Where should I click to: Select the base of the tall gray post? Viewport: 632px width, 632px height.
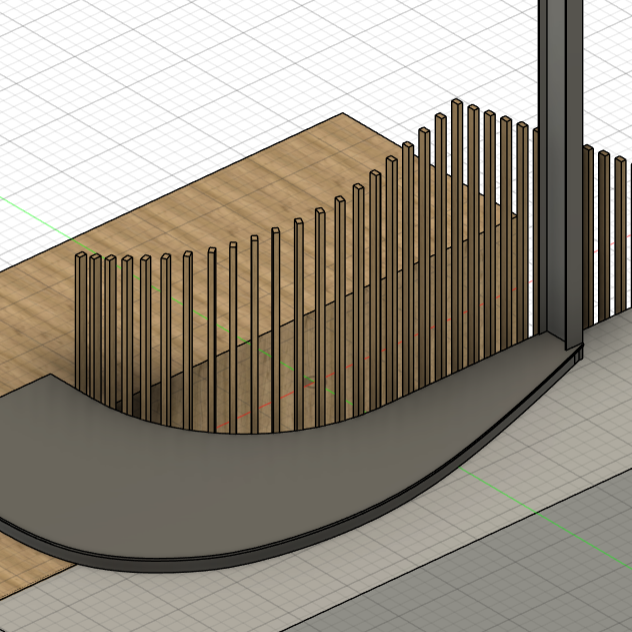pos(560,345)
